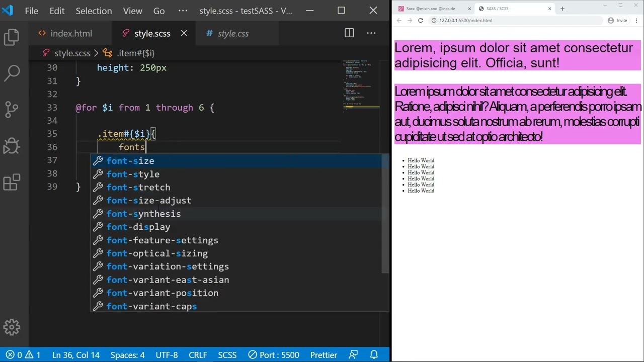Open the Source Control view
644x362 pixels.
point(12,110)
